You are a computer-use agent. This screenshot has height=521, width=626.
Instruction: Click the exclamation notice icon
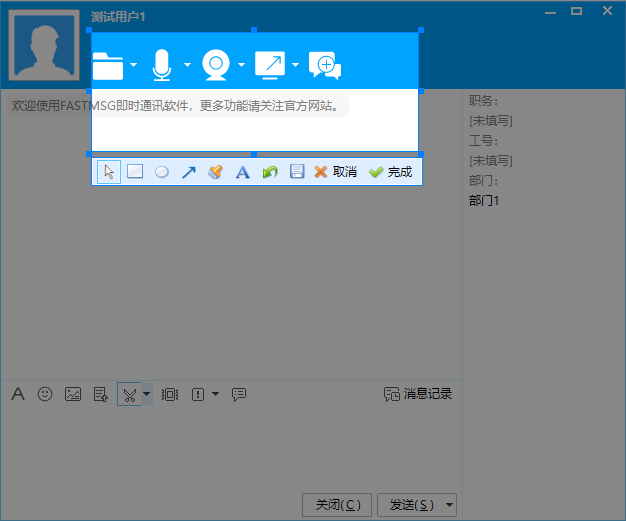[x=198, y=394]
